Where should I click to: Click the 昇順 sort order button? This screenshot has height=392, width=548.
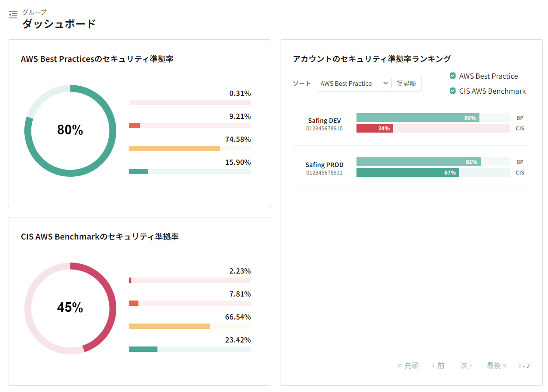pyautogui.click(x=406, y=83)
